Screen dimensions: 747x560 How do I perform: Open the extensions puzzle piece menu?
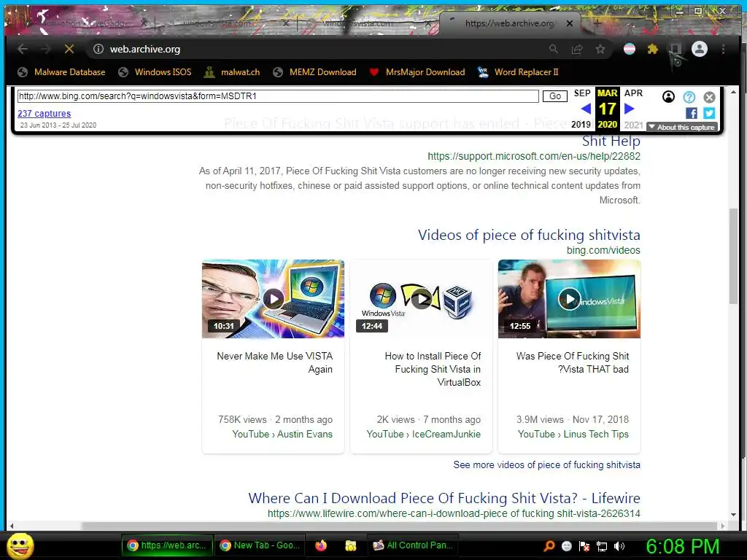[653, 49]
